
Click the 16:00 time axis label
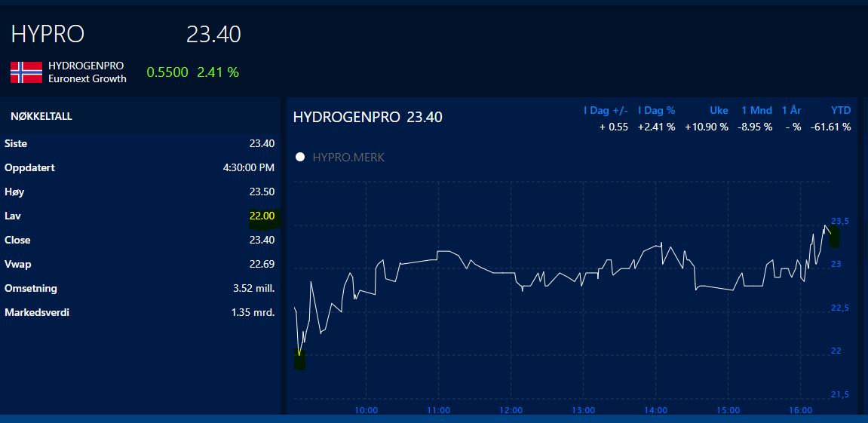point(801,410)
